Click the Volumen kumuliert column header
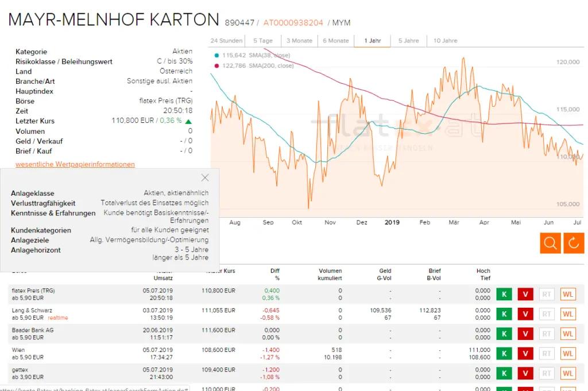Viewport: 588px width, 391px height. point(330,274)
